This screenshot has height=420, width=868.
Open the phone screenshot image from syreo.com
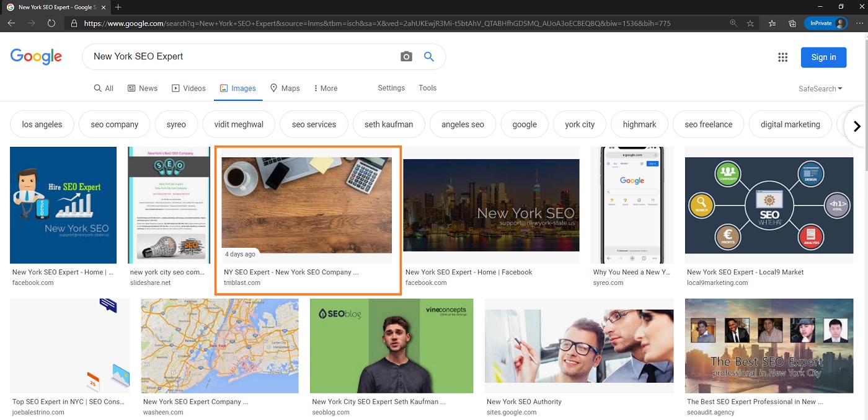coord(632,205)
